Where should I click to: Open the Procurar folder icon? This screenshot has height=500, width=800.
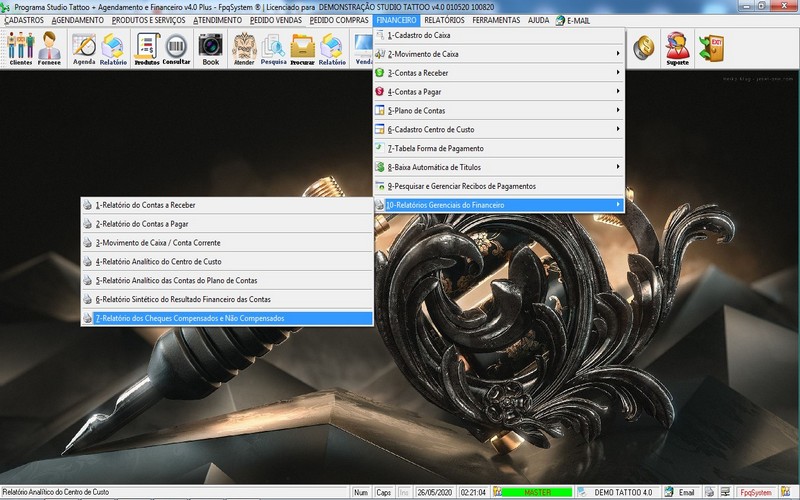click(x=302, y=48)
